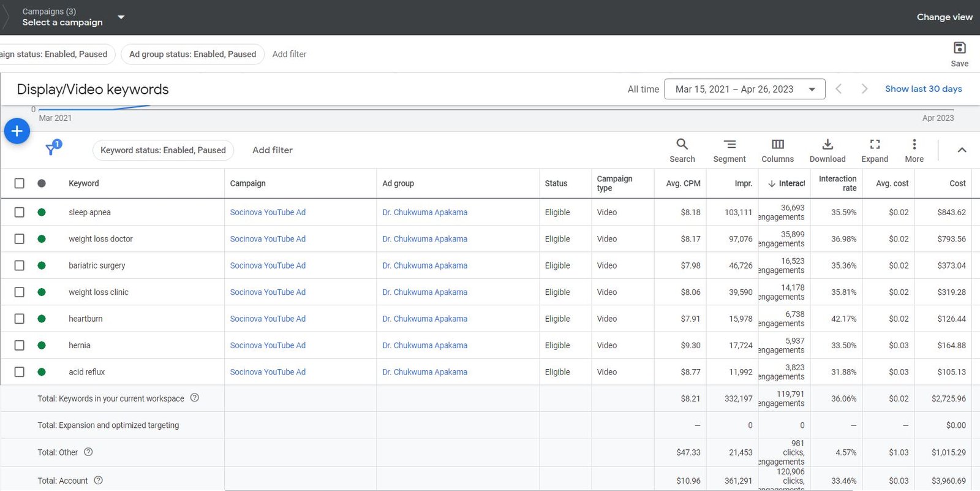Select the bariatric surgery row checkbox
This screenshot has width=980, height=491.
tap(20, 265)
